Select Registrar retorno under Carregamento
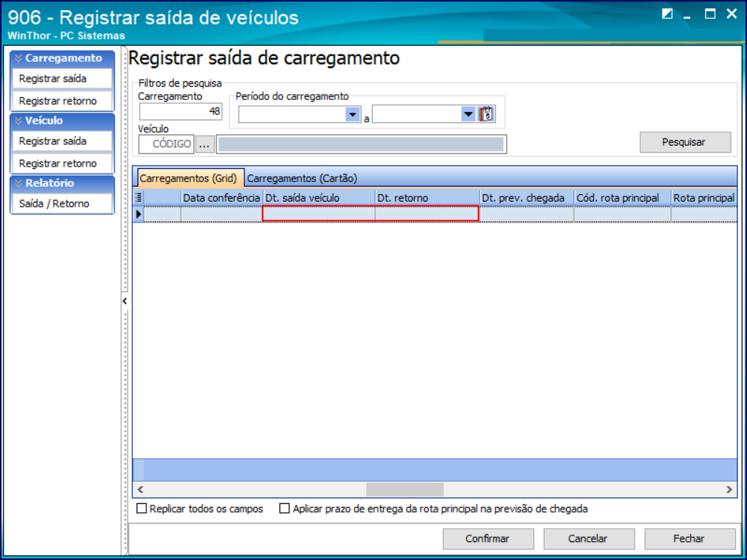The image size is (747, 560). 62,101
